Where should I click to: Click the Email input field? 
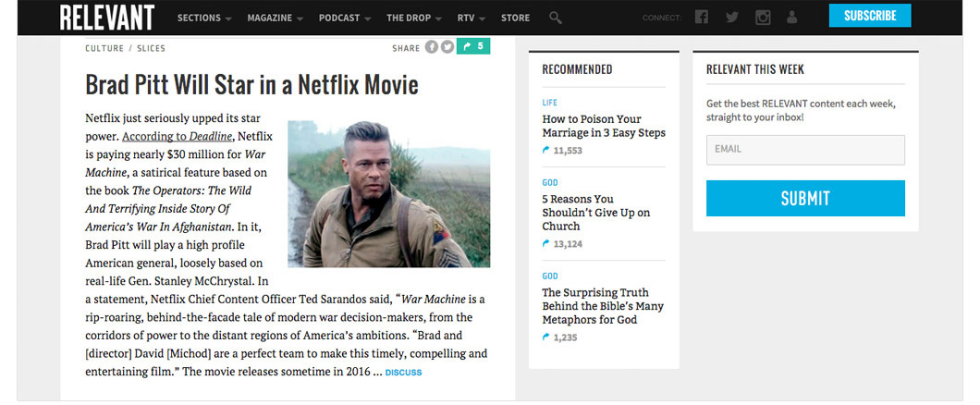tap(805, 149)
